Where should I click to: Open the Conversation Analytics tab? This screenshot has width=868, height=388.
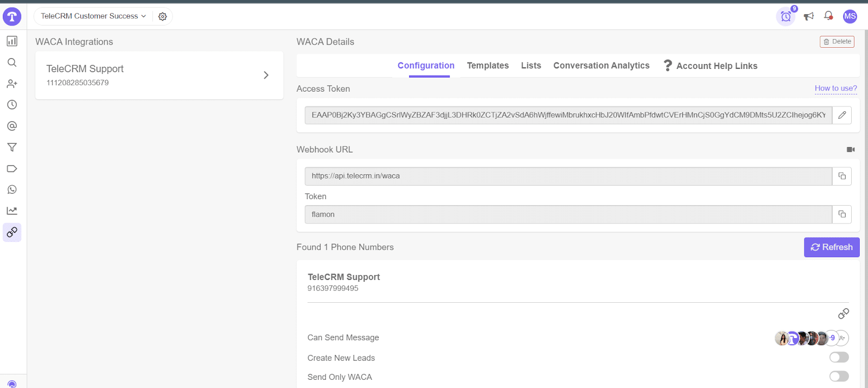coord(601,66)
